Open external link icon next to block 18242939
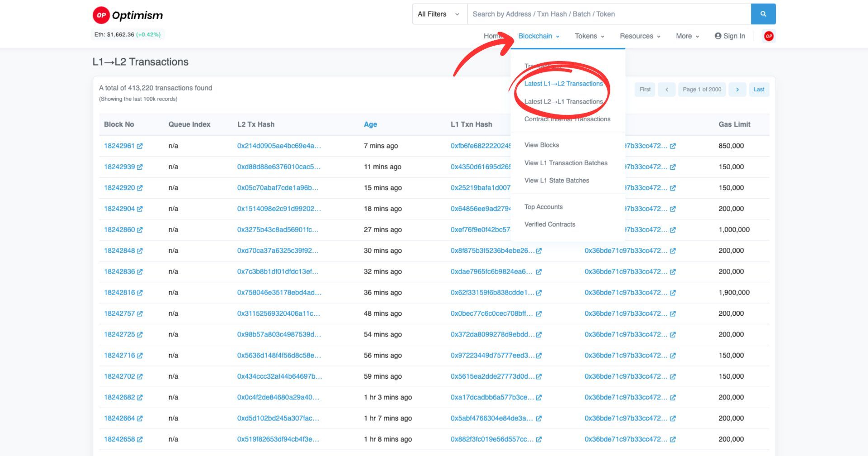 140,167
